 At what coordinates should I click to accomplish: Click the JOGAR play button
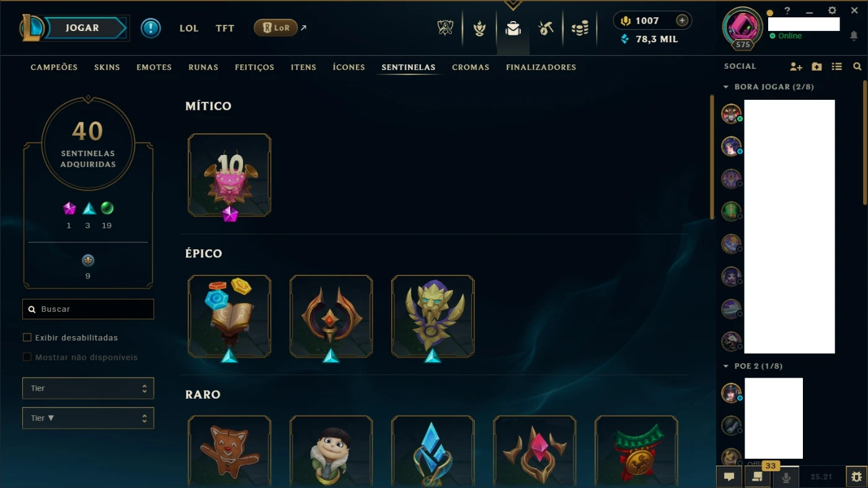point(82,28)
